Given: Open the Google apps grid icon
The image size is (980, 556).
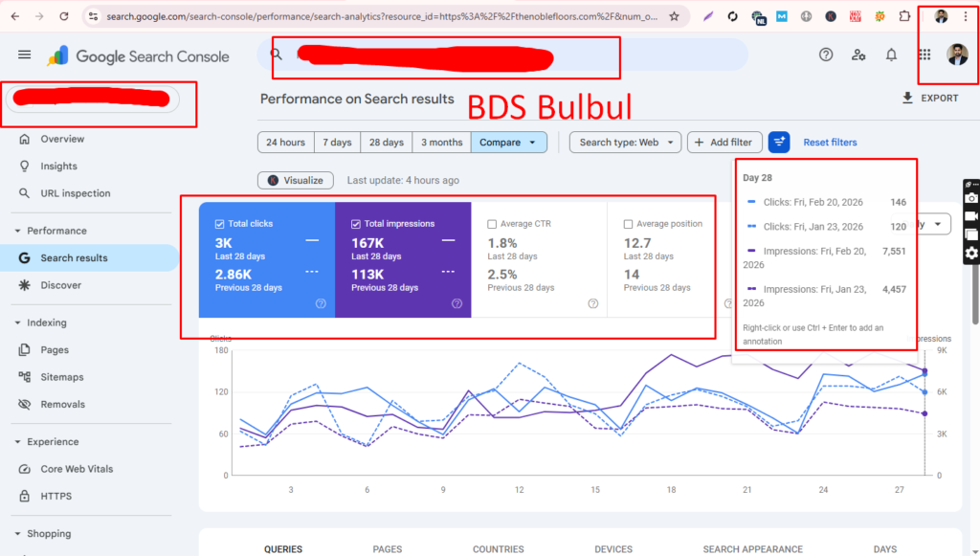Looking at the screenshot, I should (x=924, y=55).
